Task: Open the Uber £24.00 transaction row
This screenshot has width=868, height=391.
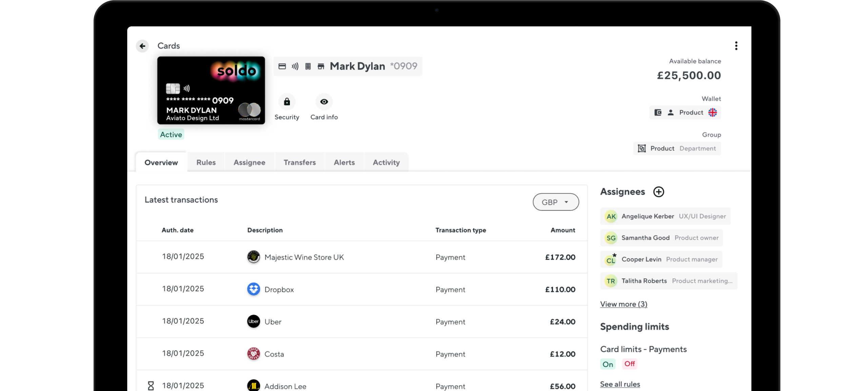Action: pos(361,321)
